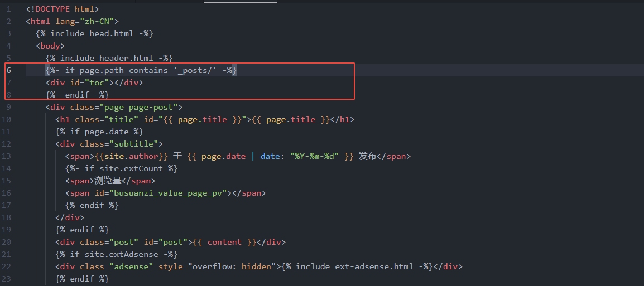
Task: Click the id="{{ page.title }}" attribute
Action: 195,120
